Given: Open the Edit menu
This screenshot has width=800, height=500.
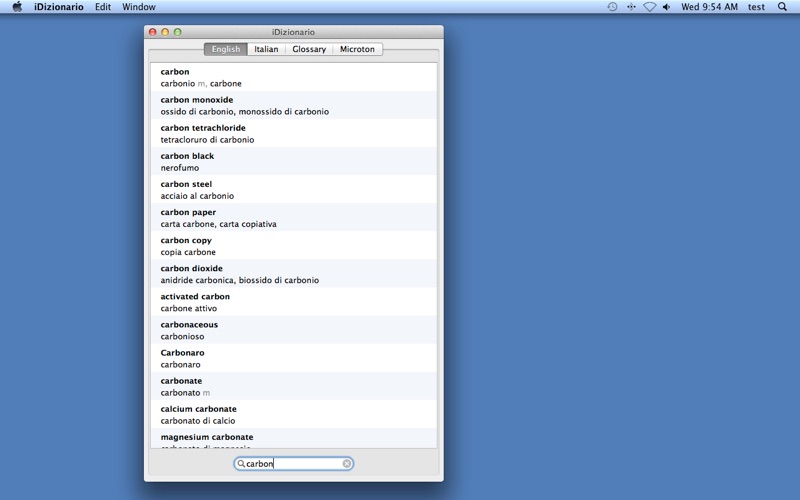Looking at the screenshot, I should click(103, 7).
